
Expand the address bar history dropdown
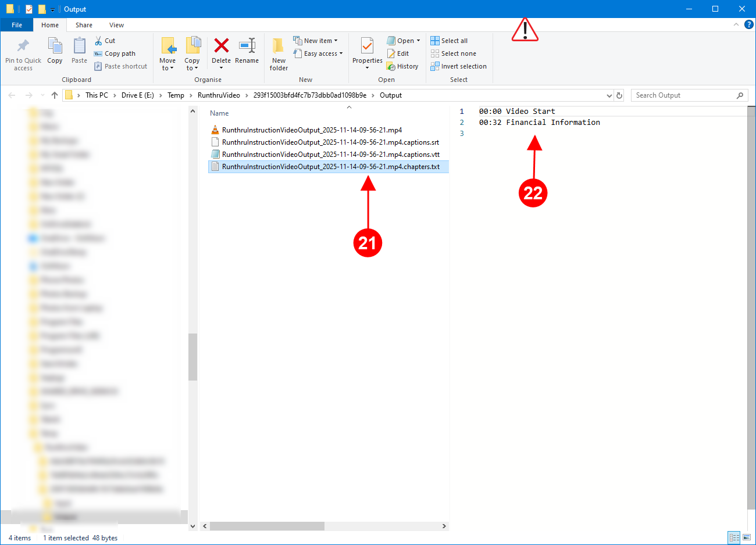609,95
